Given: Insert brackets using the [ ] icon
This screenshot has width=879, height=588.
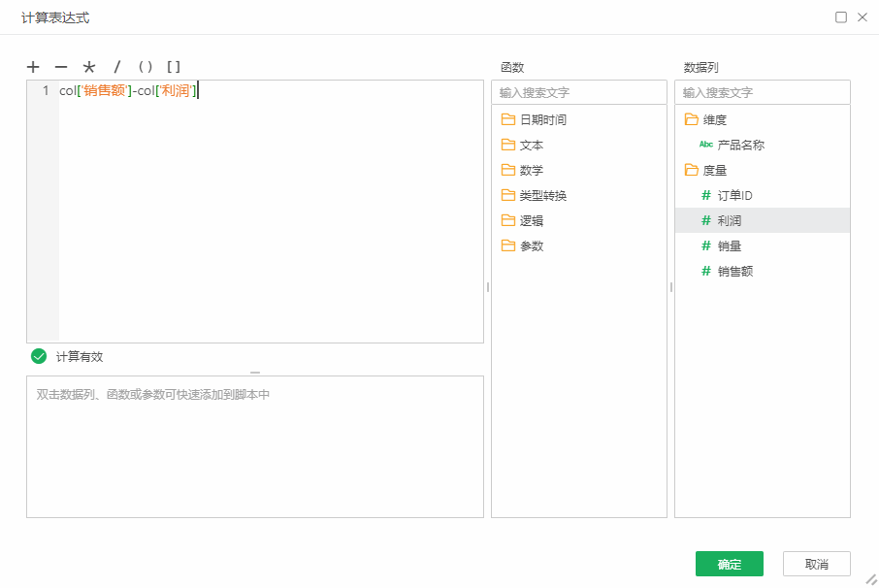Looking at the screenshot, I should 175,67.
